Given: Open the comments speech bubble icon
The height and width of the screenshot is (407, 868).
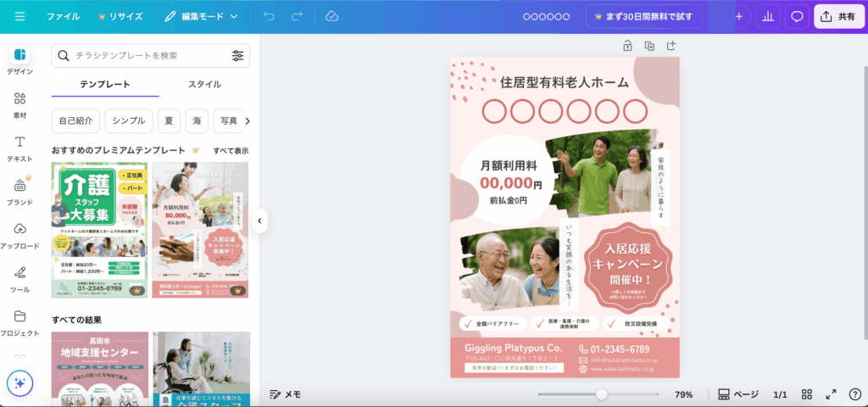Looking at the screenshot, I should coord(797,16).
